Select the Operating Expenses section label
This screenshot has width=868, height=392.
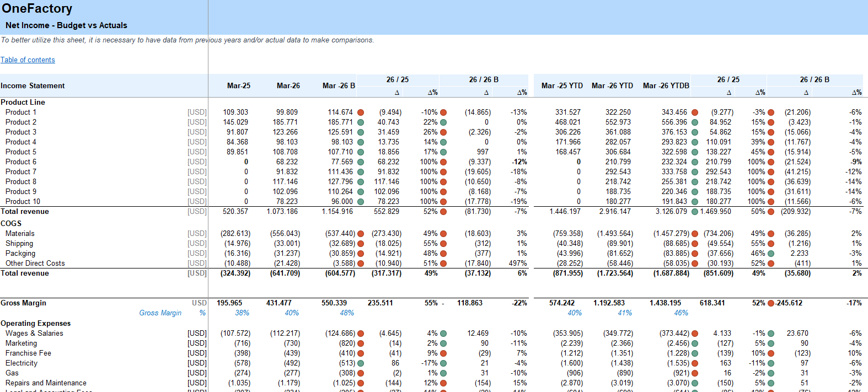point(35,324)
